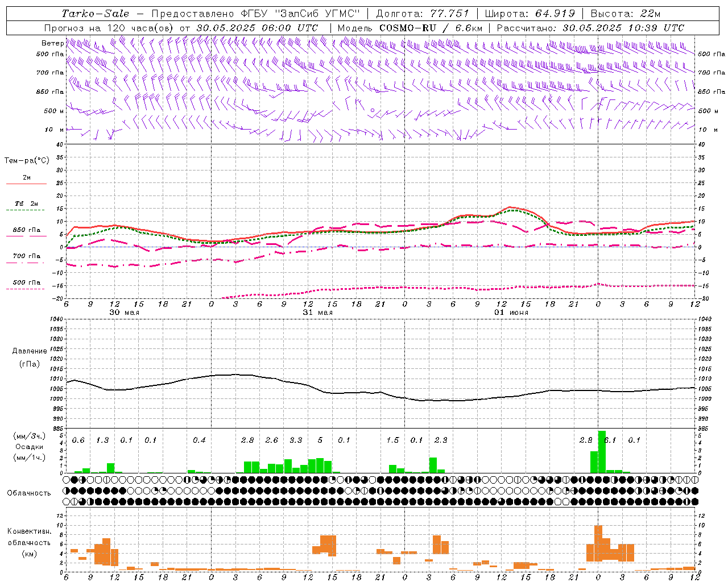Click the computed time 30.05.2025 10:39 UTC
The image size is (728, 582).
[623, 28]
